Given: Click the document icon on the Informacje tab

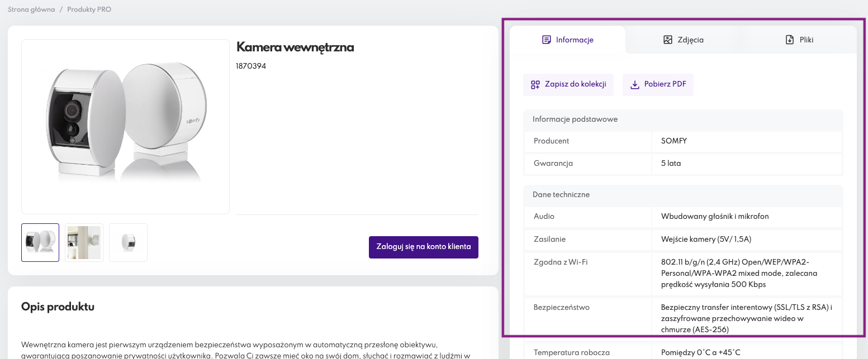Looking at the screenshot, I should click(546, 40).
